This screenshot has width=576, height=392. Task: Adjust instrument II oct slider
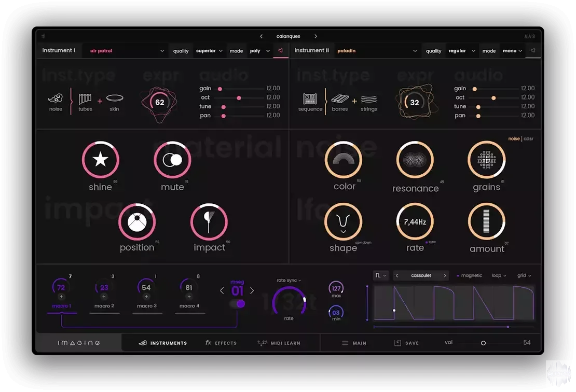495,98
